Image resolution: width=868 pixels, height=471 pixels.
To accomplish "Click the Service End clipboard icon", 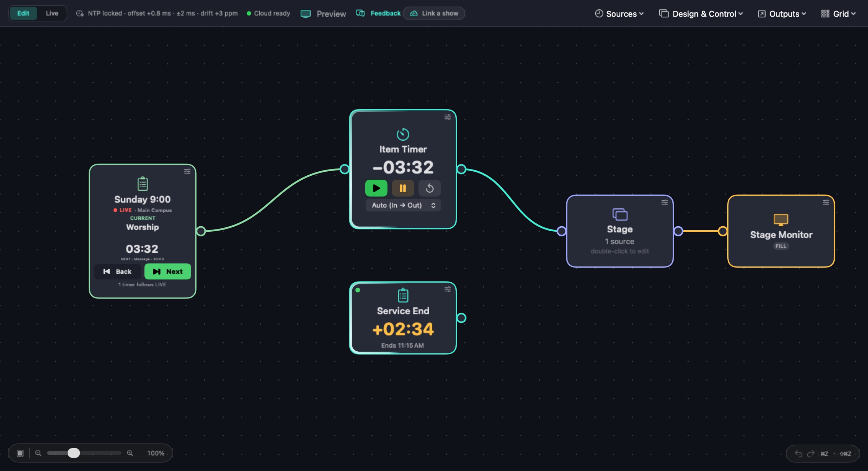I will [x=403, y=295].
